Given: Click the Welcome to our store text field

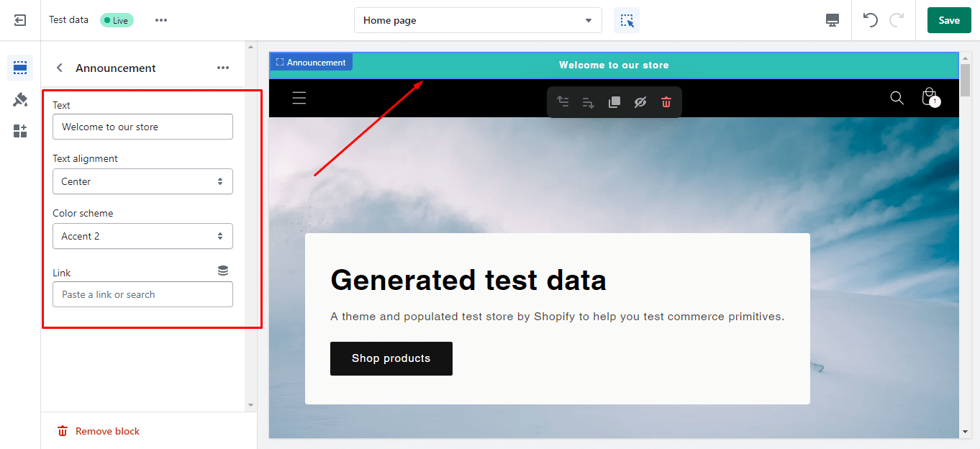Looking at the screenshot, I should coord(142,126).
